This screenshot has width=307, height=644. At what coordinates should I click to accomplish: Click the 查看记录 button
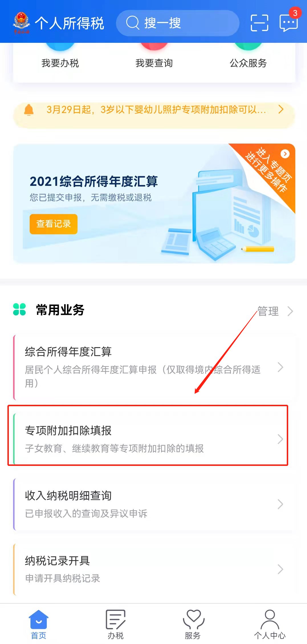click(54, 224)
